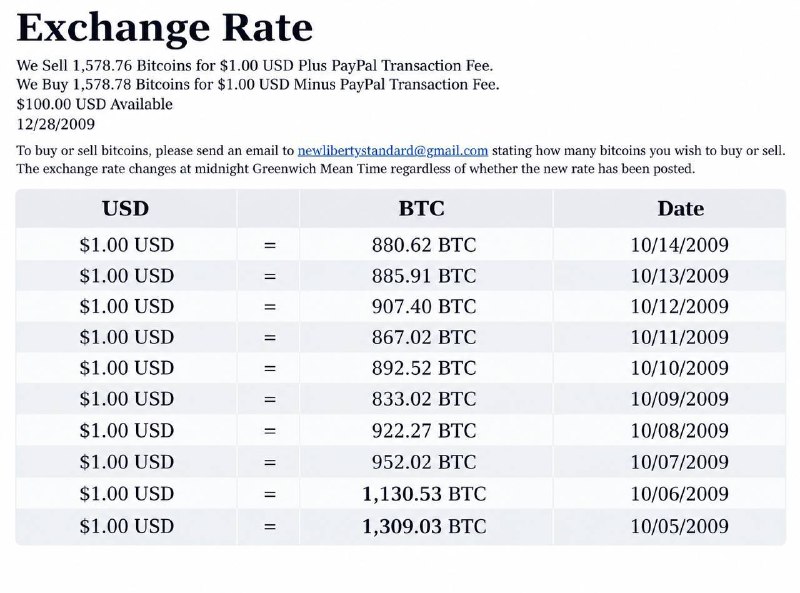The image size is (800, 593).
Task: Click the 867.02 BTC value
Action: [424, 337]
